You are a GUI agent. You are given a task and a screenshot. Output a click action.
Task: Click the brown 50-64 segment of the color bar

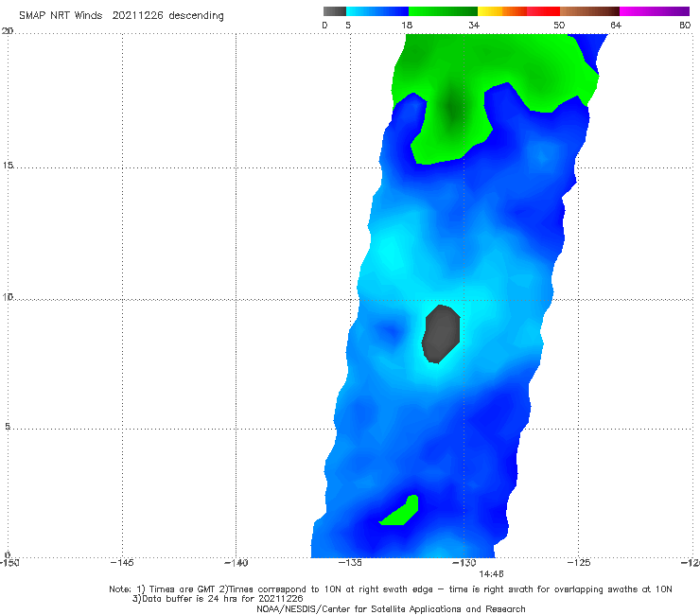[x=589, y=11]
